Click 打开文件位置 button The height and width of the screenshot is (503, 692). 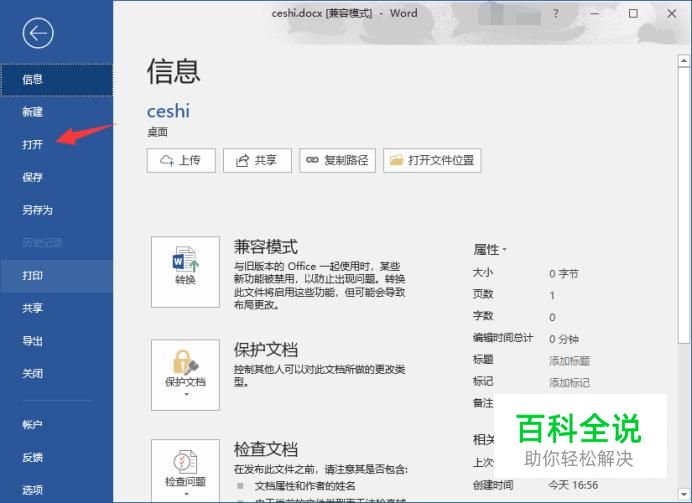[x=432, y=160]
